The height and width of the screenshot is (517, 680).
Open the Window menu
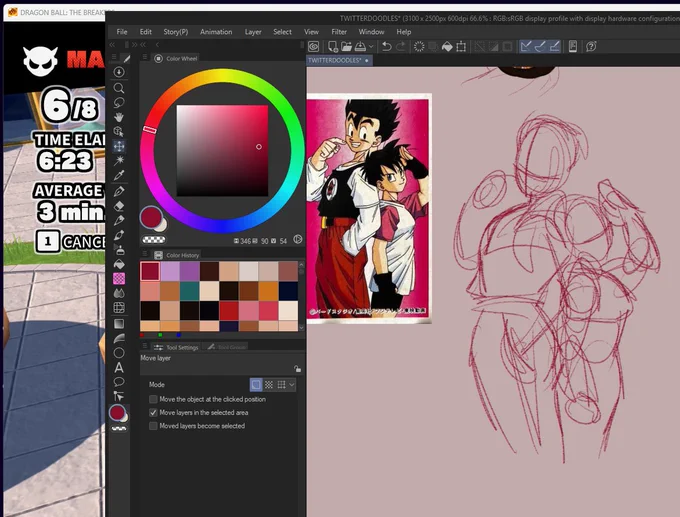point(371,32)
